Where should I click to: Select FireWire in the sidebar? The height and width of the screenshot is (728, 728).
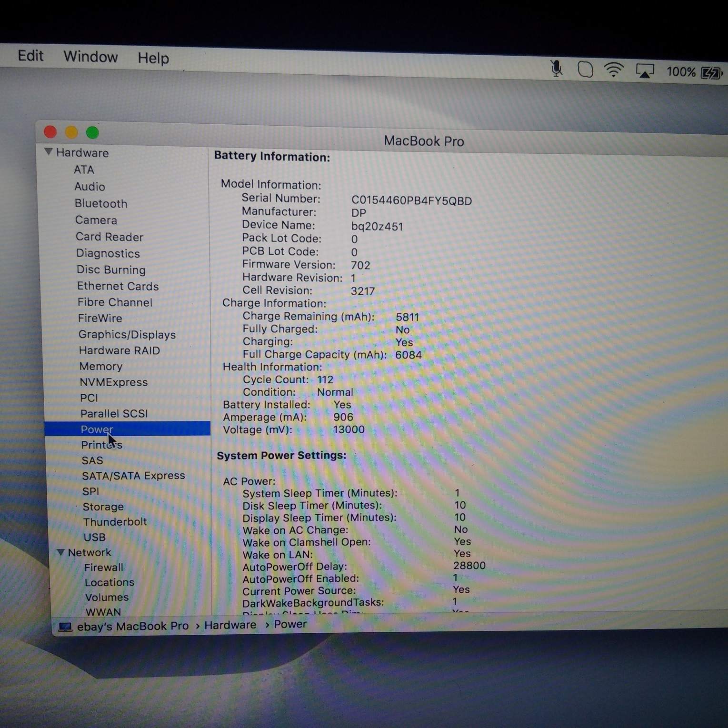point(100,318)
